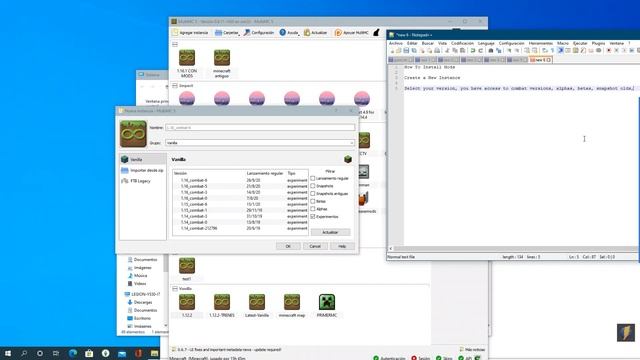The height and width of the screenshot is (360, 640).
Task: Select version 1.14_combat-212796 row
Action: click(240, 229)
